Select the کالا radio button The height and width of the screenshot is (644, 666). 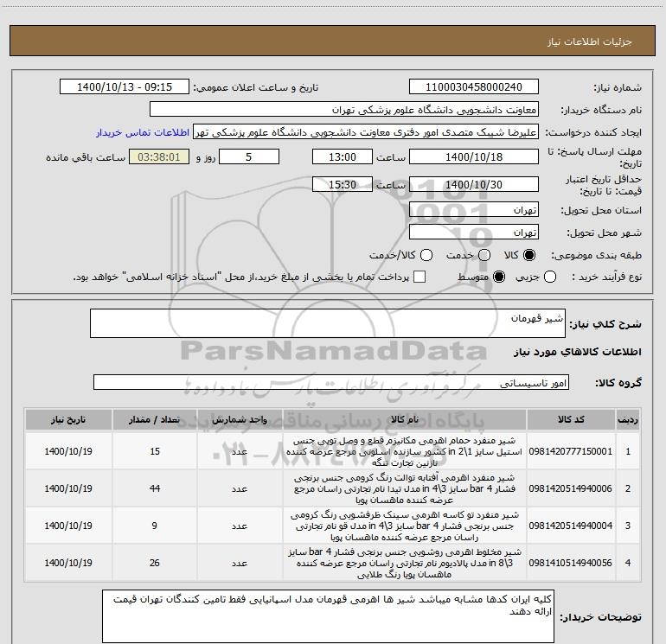pos(529,255)
